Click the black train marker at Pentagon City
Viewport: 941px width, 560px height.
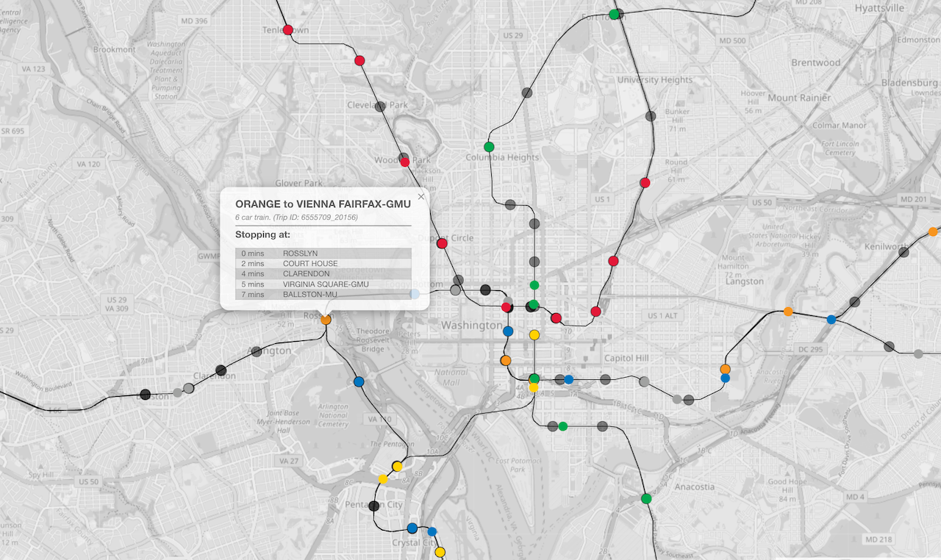[x=373, y=506]
